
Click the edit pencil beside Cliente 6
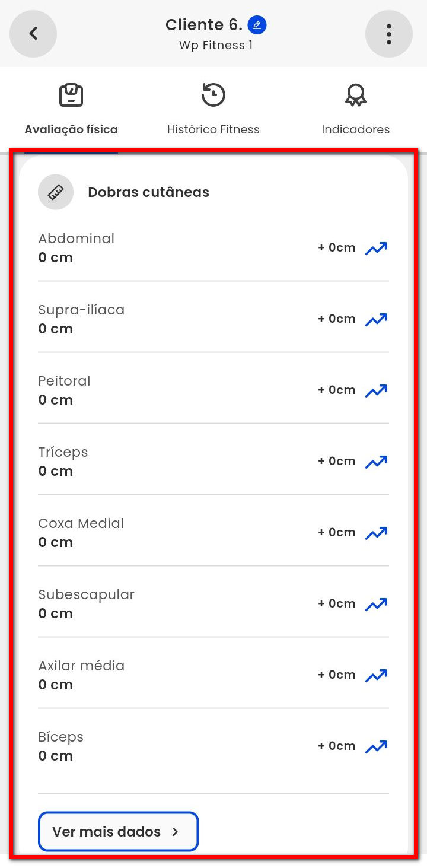(x=257, y=25)
